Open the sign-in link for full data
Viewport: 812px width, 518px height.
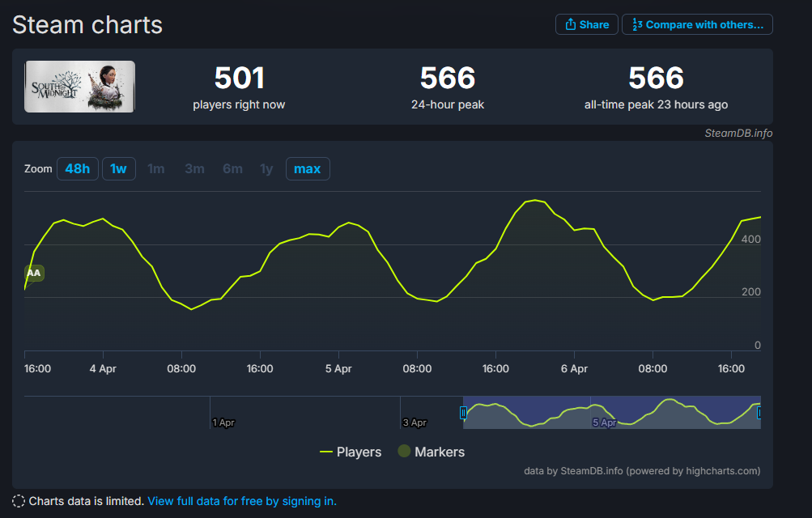click(x=242, y=501)
